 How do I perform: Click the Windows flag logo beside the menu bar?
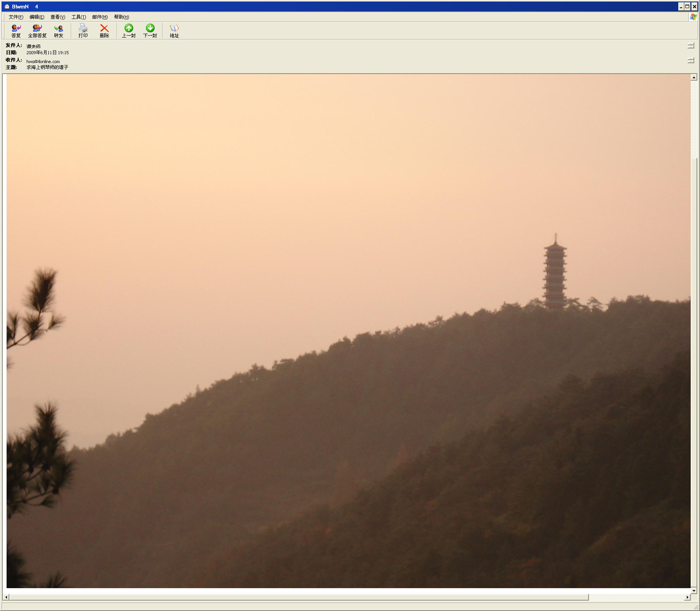click(693, 17)
